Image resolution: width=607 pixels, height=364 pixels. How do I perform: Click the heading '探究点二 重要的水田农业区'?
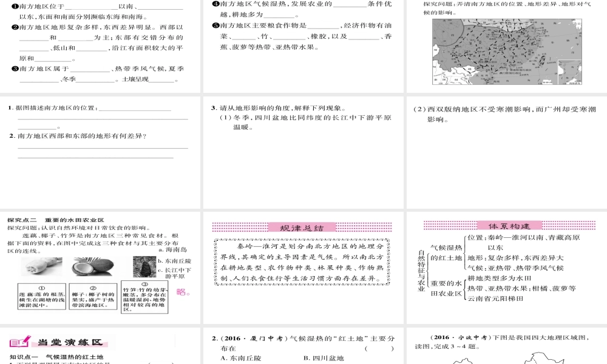point(56,220)
